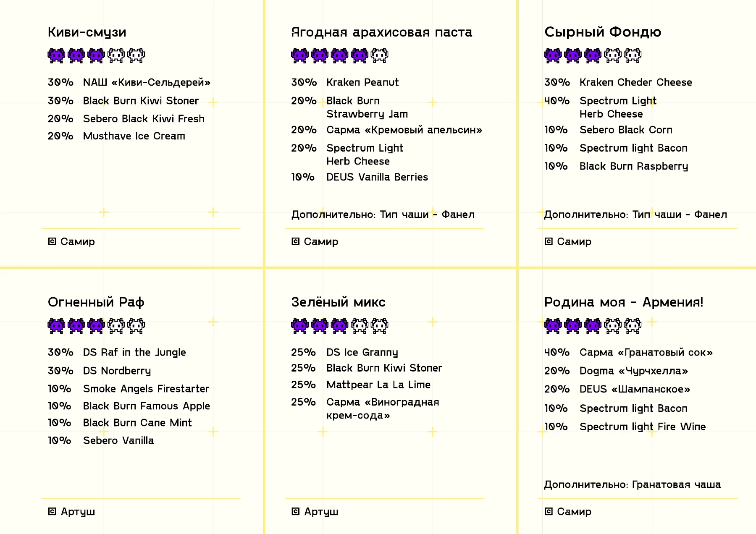
Task: Click the fourth purple strength icon under Ягодная арахисовая паста
Action: click(360, 55)
